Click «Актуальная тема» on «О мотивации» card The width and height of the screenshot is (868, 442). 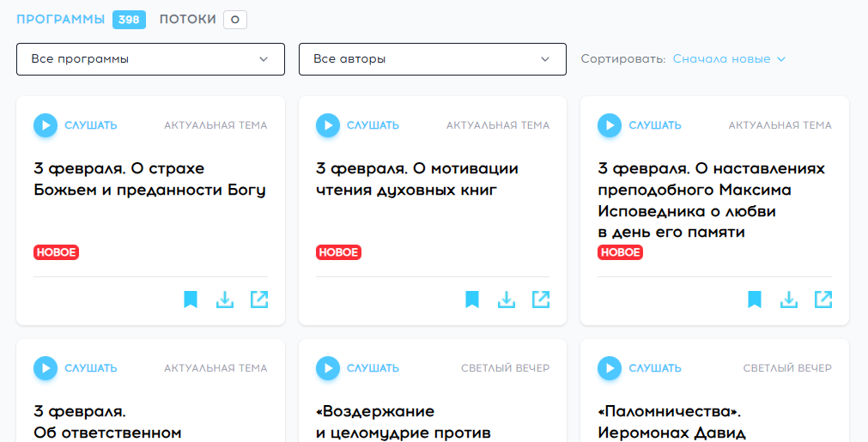click(x=498, y=125)
